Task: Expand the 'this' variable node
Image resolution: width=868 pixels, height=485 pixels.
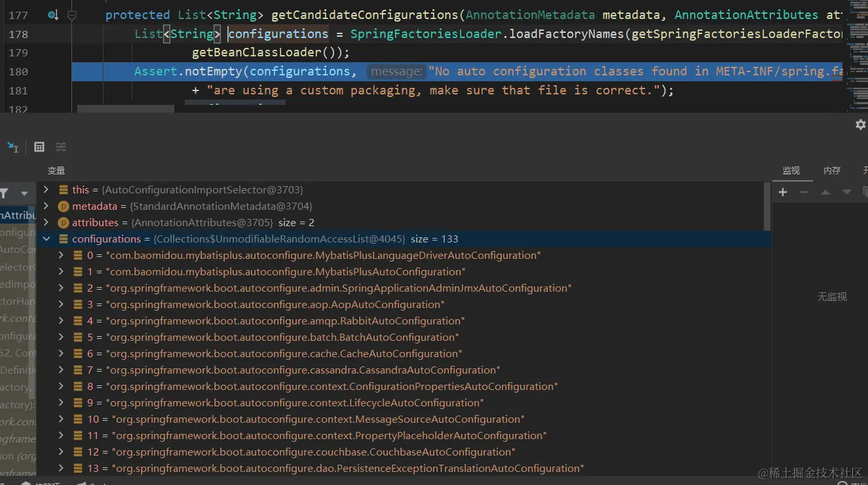Action: (x=46, y=190)
